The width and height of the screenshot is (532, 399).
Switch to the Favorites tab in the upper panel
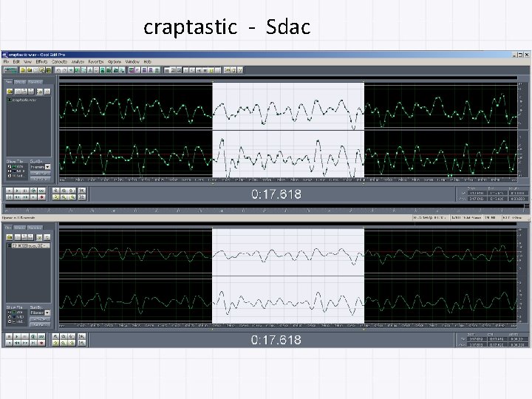pos(35,82)
